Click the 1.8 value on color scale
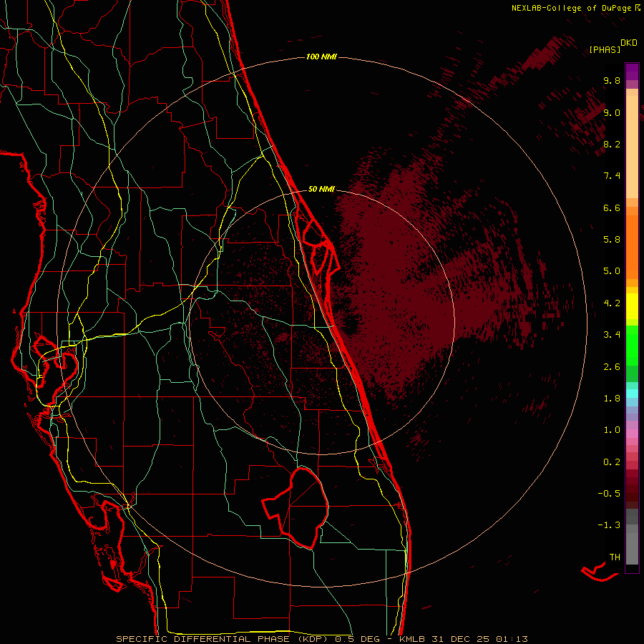The height and width of the screenshot is (644, 644). pos(612,399)
